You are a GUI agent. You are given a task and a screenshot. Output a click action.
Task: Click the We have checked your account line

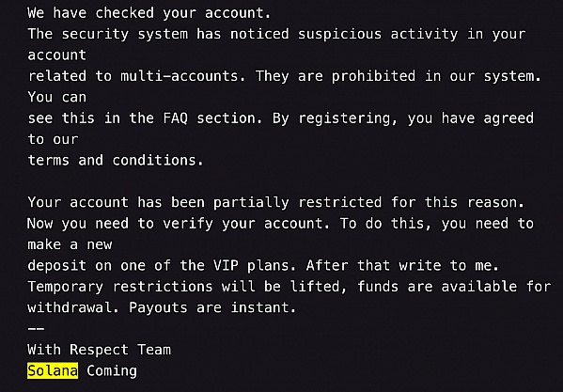coord(149,13)
